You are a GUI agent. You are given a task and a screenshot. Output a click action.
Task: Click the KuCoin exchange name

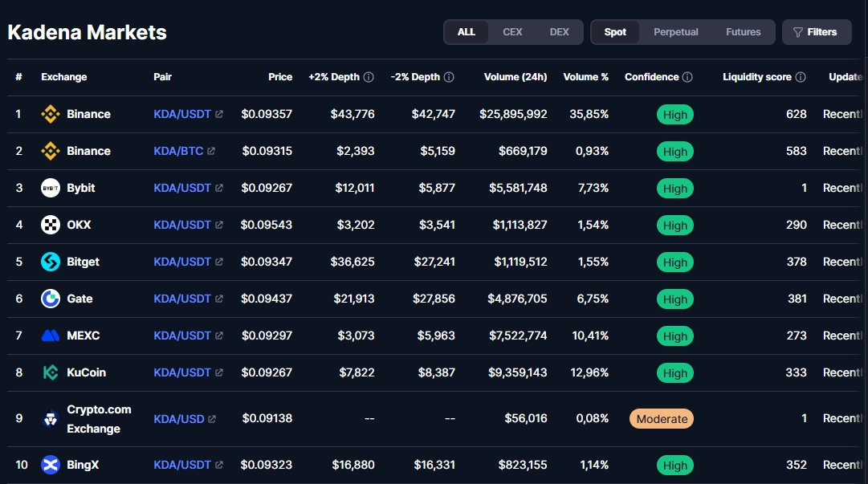87,372
